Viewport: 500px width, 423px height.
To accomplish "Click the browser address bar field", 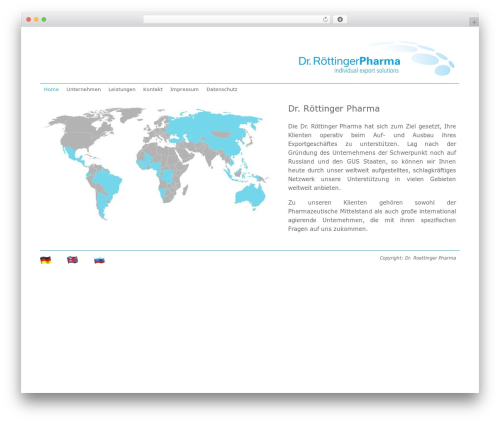I will pyautogui.click(x=237, y=19).
